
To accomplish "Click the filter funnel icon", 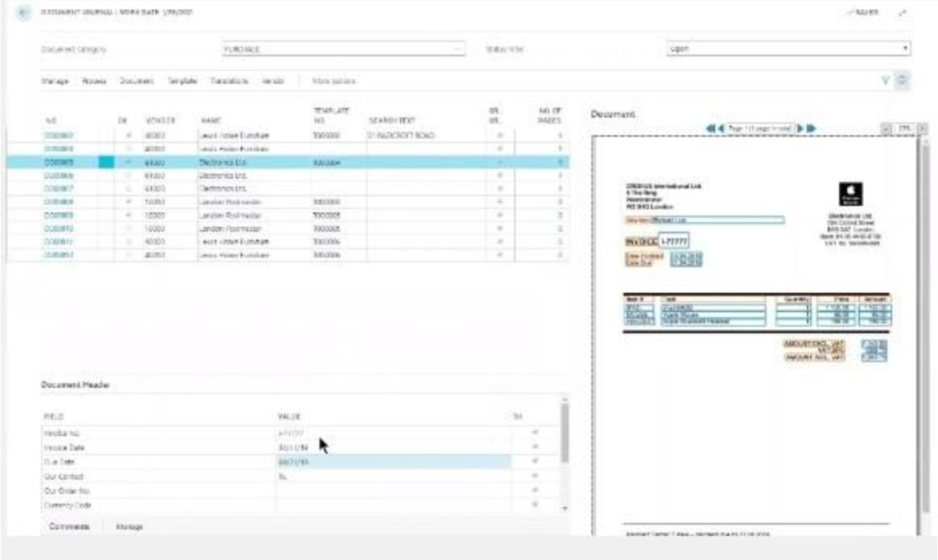I will click(x=887, y=81).
